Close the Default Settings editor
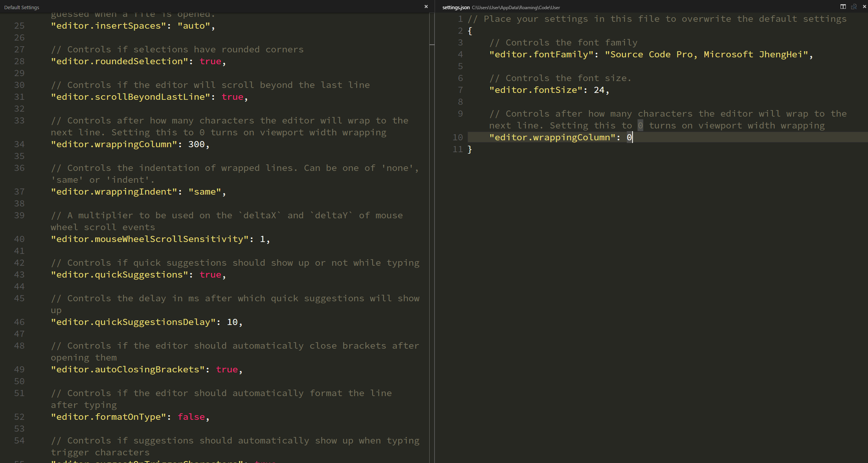Screen dimensions: 868x463 pyautogui.click(x=426, y=6)
